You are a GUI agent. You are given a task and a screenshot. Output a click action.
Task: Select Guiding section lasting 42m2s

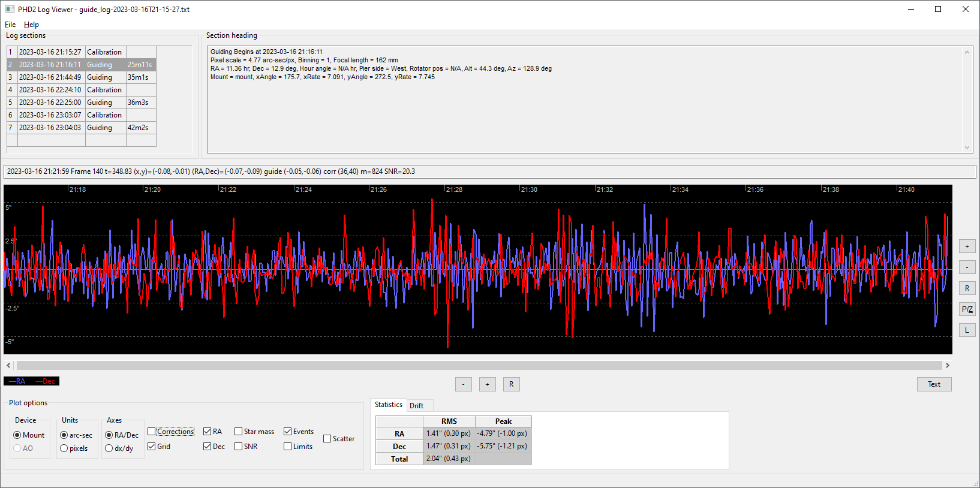pyautogui.click(x=82, y=128)
